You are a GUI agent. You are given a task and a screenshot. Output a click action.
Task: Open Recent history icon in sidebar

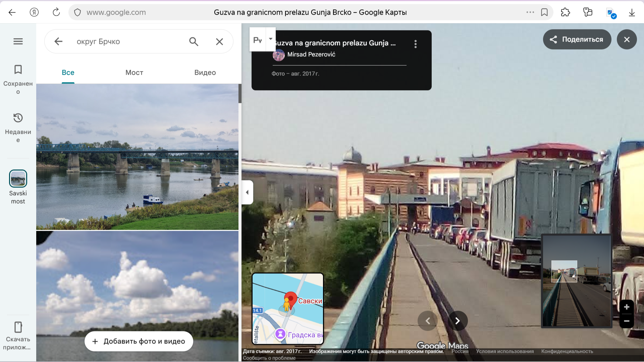pyautogui.click(x=18, y=118)
